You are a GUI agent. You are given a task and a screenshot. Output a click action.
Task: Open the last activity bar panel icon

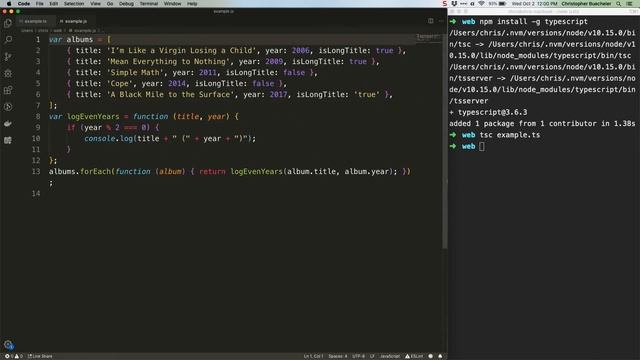click(x=8, y=140)
